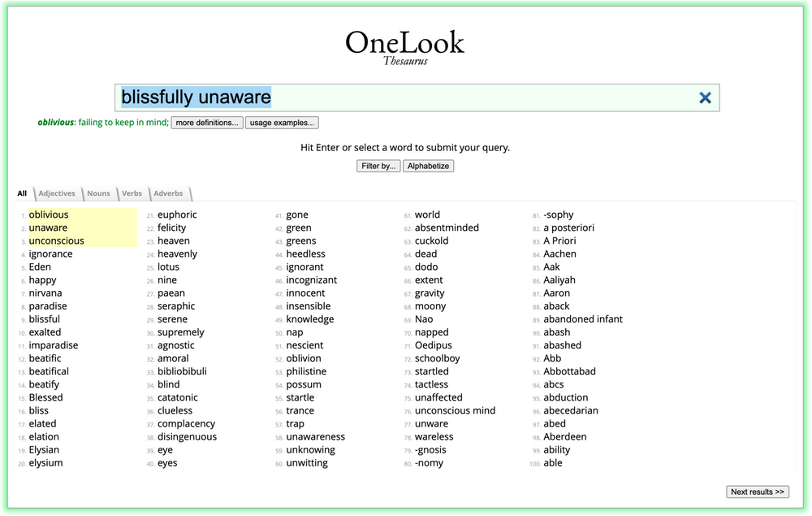This screenshot has width=812, height=516.
Task: Click "Next results >>" to see more words
Action: [758, 492]
